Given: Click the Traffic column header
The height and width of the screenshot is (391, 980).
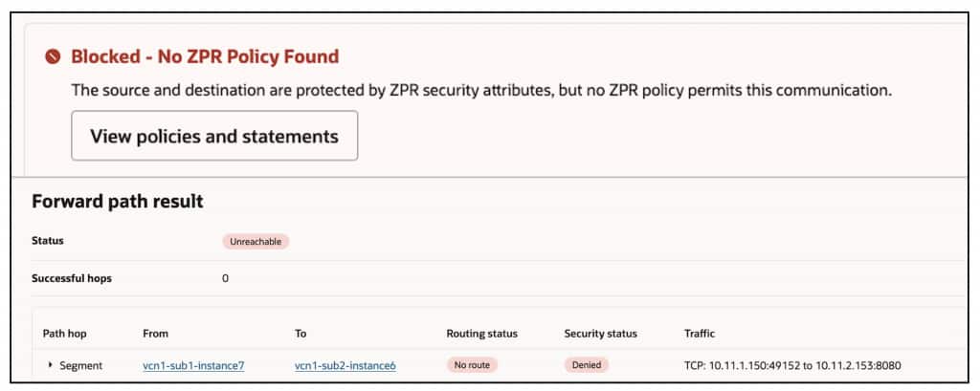Looking at the screenshot, I should [x=700, y=334].
